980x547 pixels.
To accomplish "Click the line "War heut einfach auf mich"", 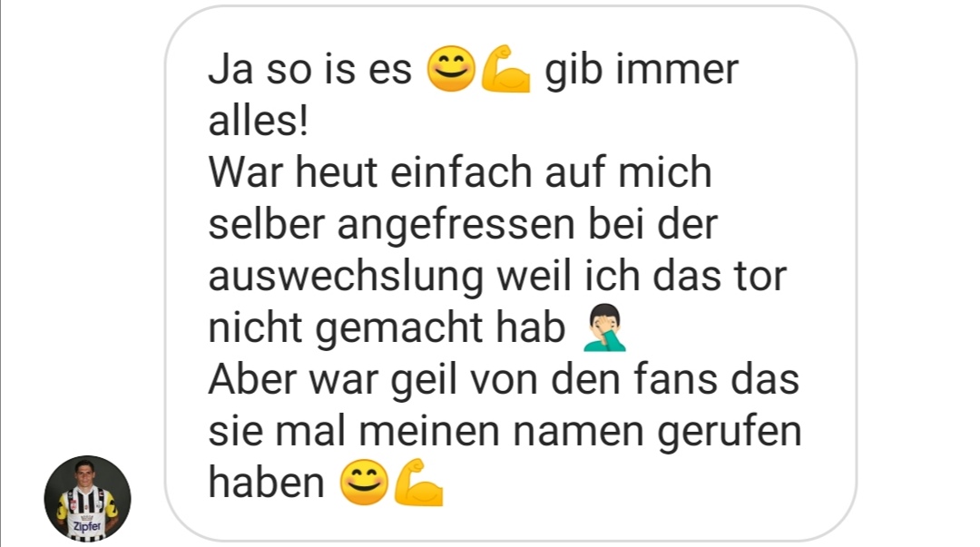I will [460, 172].
